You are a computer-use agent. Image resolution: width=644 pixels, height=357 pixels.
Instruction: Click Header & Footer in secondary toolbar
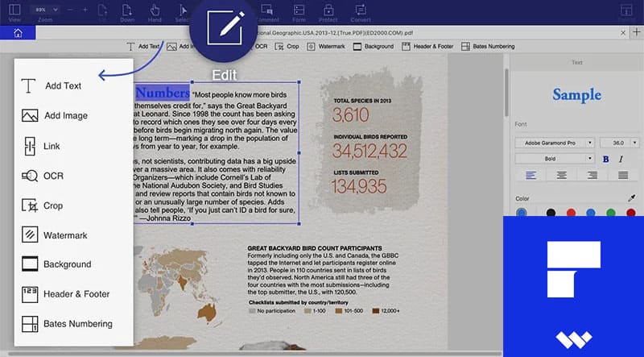[x=427, y=47]
